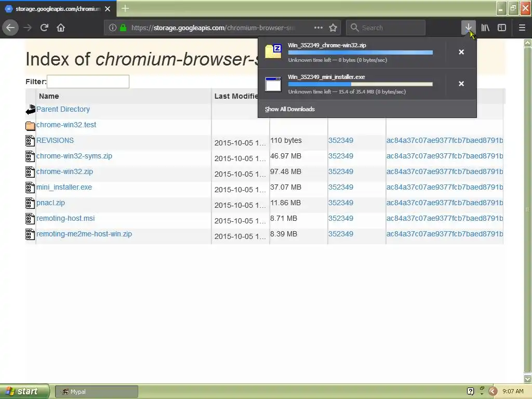Open a new tab with plus button

point(125,8)
